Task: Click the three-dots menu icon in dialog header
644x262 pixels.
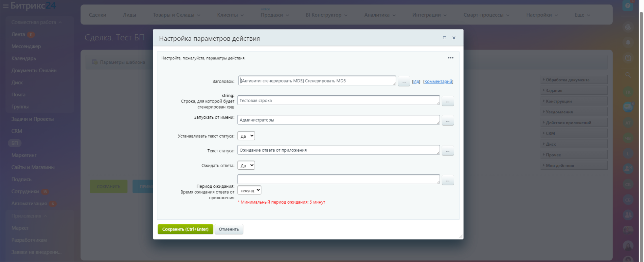Action: pyautogui.click(x=450, y=58)
